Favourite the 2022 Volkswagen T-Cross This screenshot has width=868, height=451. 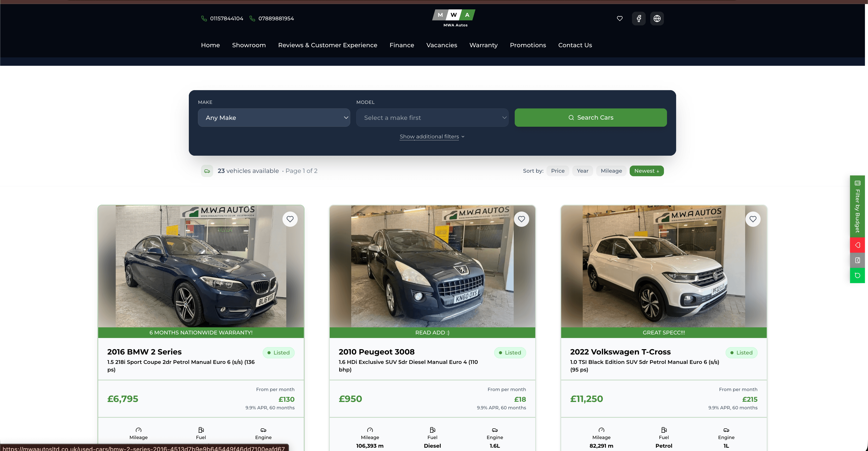point(753,219)
